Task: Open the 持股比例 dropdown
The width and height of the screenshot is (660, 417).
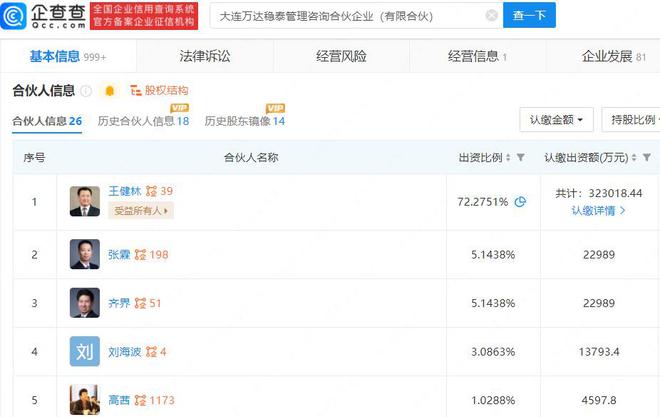Action: coord(631,120)
